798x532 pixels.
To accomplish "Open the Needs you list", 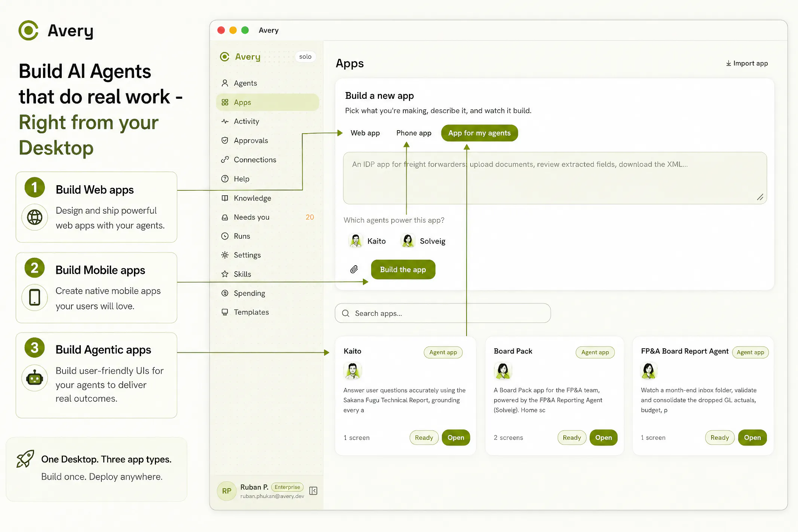I will click(267, 217).
